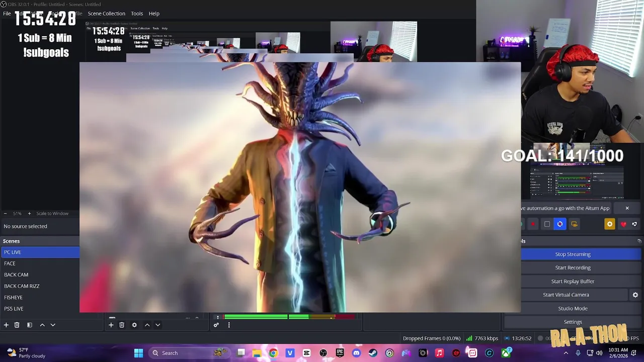The image size is (644, 362).
Task: Open Google Chrome from taskbar
Action: click(x=273, y=353)
